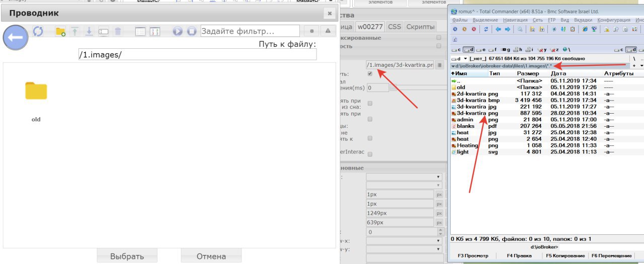644x264 pixels.
Task: Sort by the Дата column header
Action: pyautogui.click(x=558, y=73)
